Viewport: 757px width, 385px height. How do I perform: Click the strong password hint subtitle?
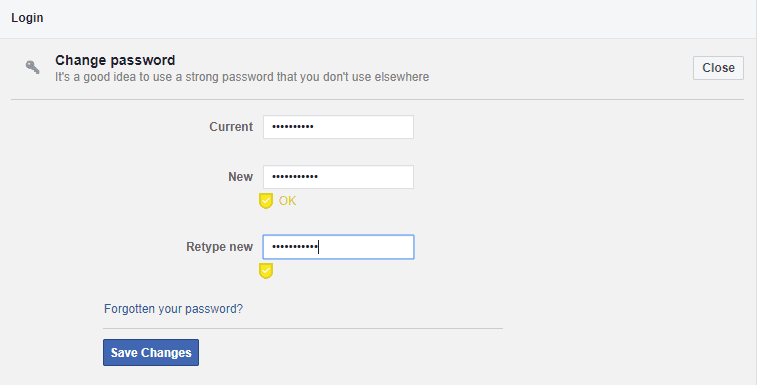242,77
